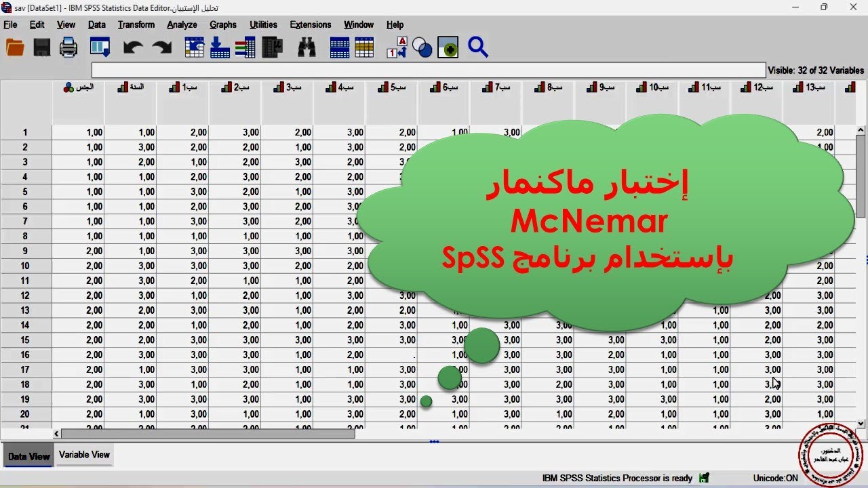Click the Insert Variable toolbar icon
868x488 pixels.
click(364, 47)
